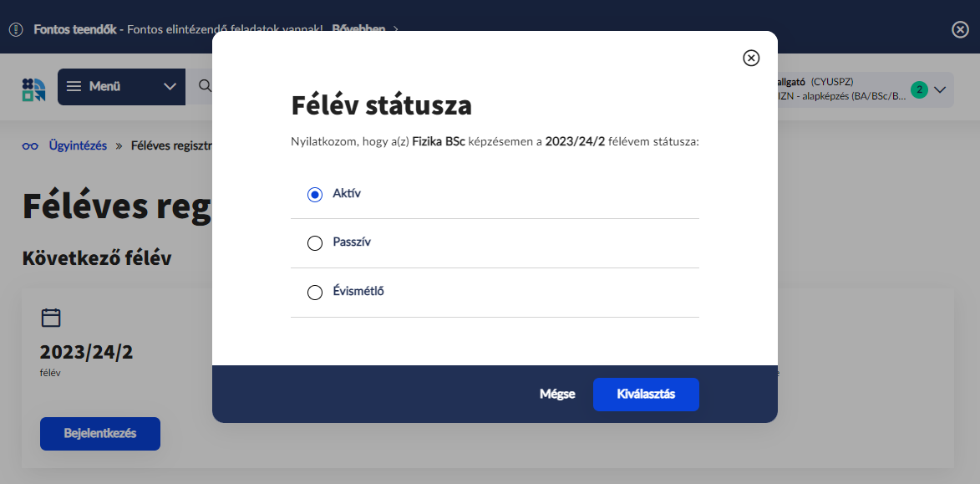Screen dimensions: 980x484
Task: Click the warning icon beside Fontos teendők
Action: click(16, 29)
